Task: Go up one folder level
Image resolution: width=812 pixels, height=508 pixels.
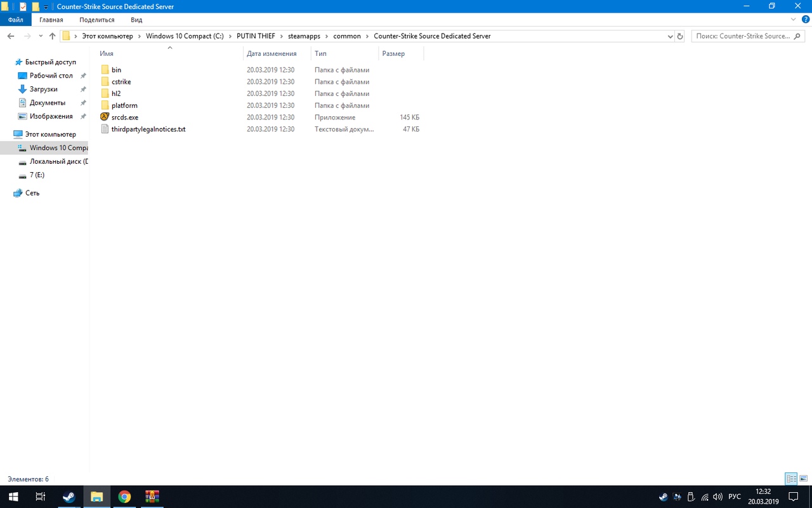Action: click(53, 36)
